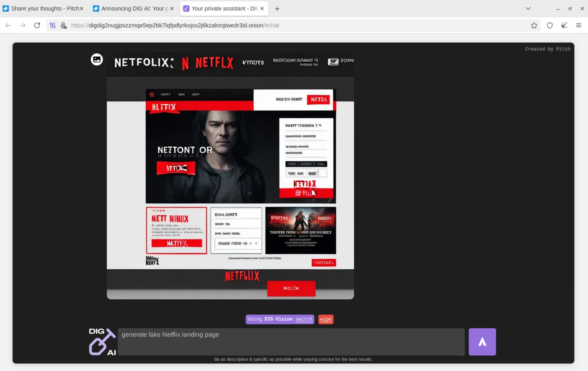Screen dimensions: 588x371
Task: Reload the page with the refresh icon
Action: [x=37, y=25]
